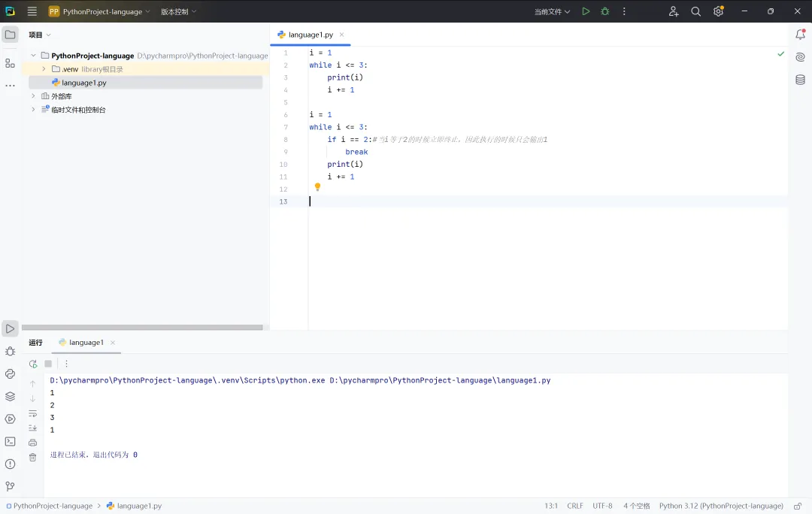Click the project panel horizontal scrollbar
This screenshot has height=514, width=812.
click(142, 327)
